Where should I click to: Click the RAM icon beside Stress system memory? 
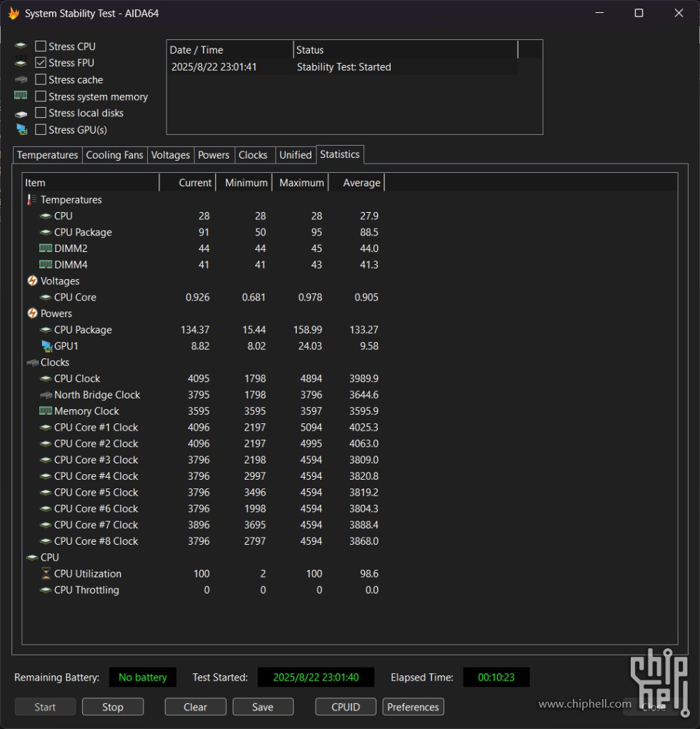21,95
